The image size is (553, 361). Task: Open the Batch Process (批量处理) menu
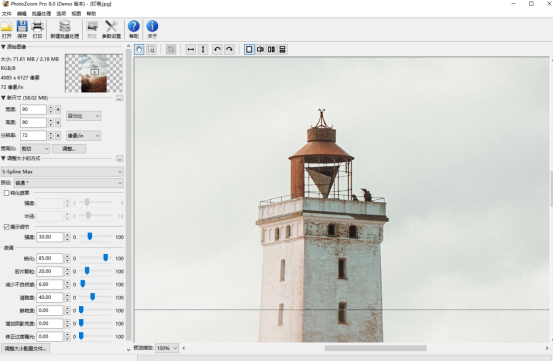(41, 13)
